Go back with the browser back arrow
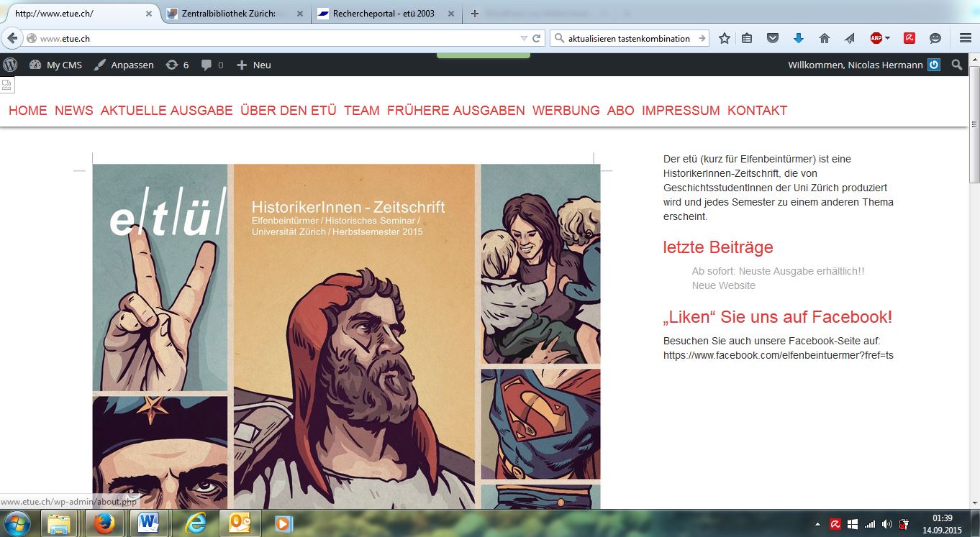The width and height of the screenshot is (980, 537). (x=12, y=38)
